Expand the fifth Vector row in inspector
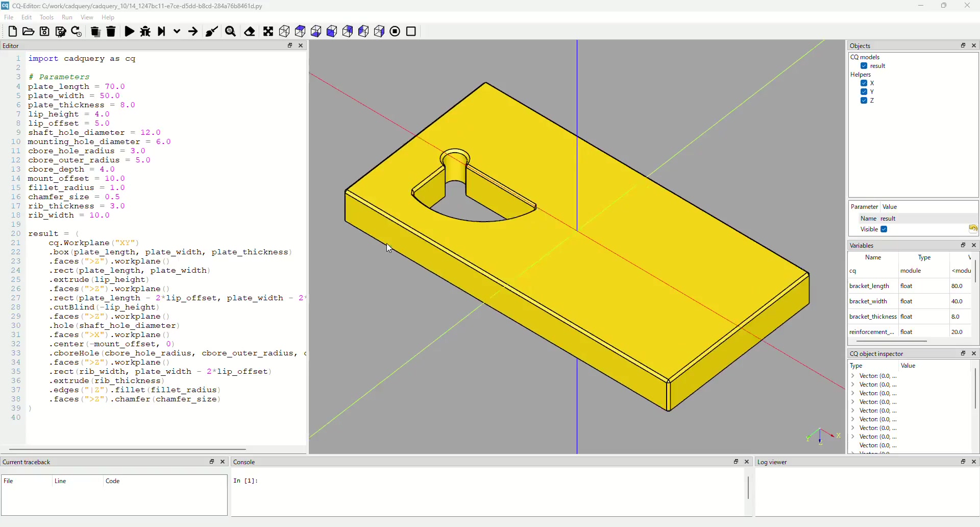Screen dimensions: 980x527 click(x=853, y=411)
